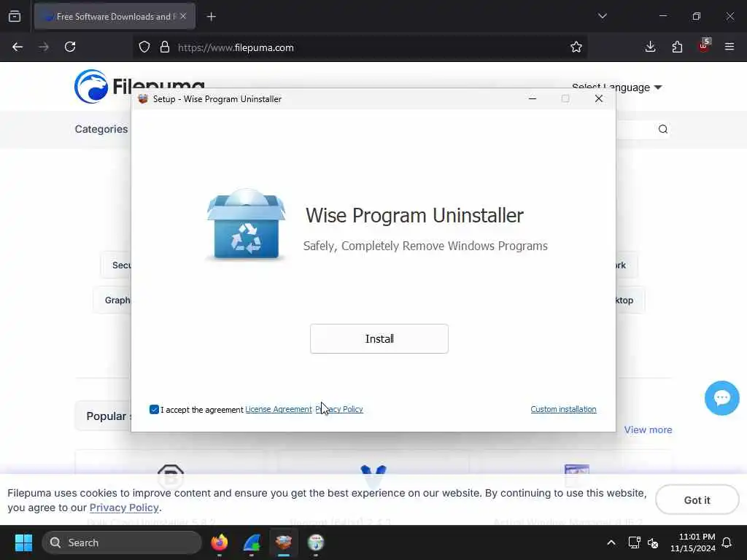747x560 pixels.
Task: Click the globe installer taskbar icon
Action: (315, 542)
